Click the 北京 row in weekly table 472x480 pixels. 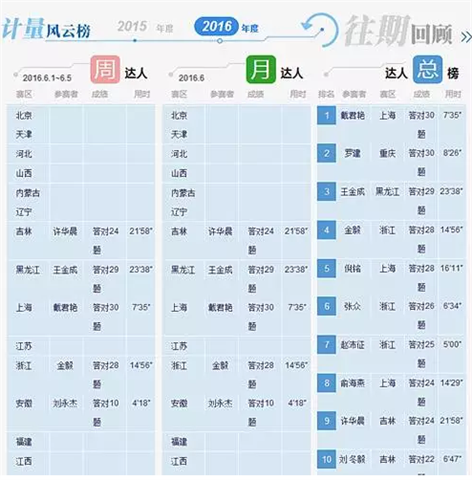coord(81,115)
